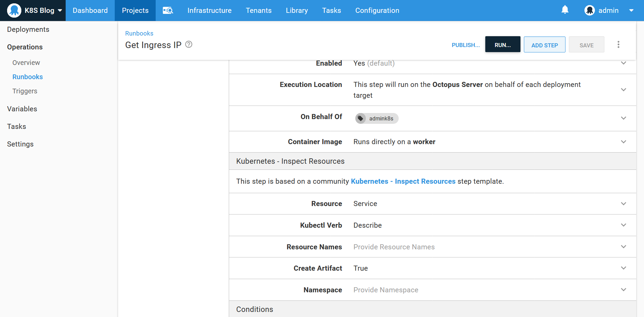Open the three-dot overflow menu
Viewport: 644px width, 317px height.
tap(618, 45)
